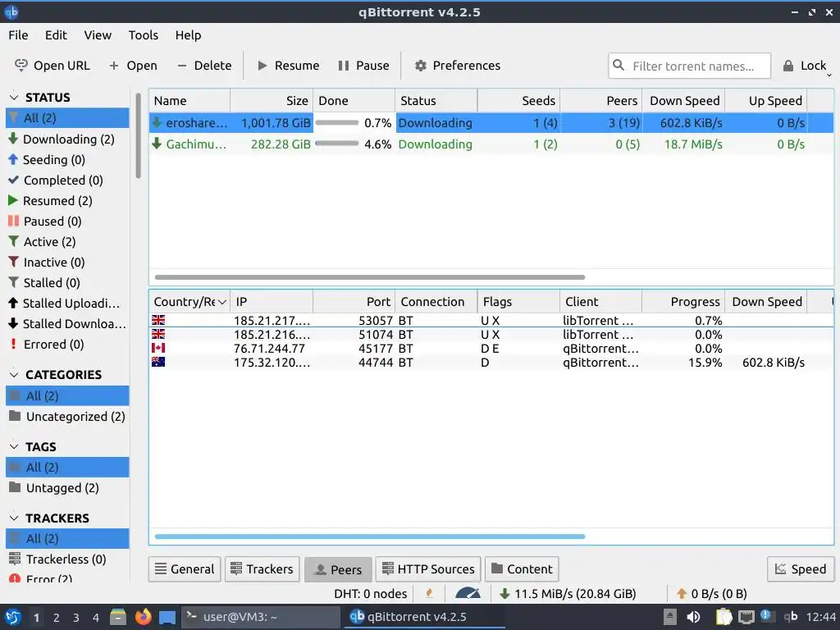The width and height of the screenshot is (840, 630).
Task: Click the eroshare torrent progress bar
Action: coord(337,123)
